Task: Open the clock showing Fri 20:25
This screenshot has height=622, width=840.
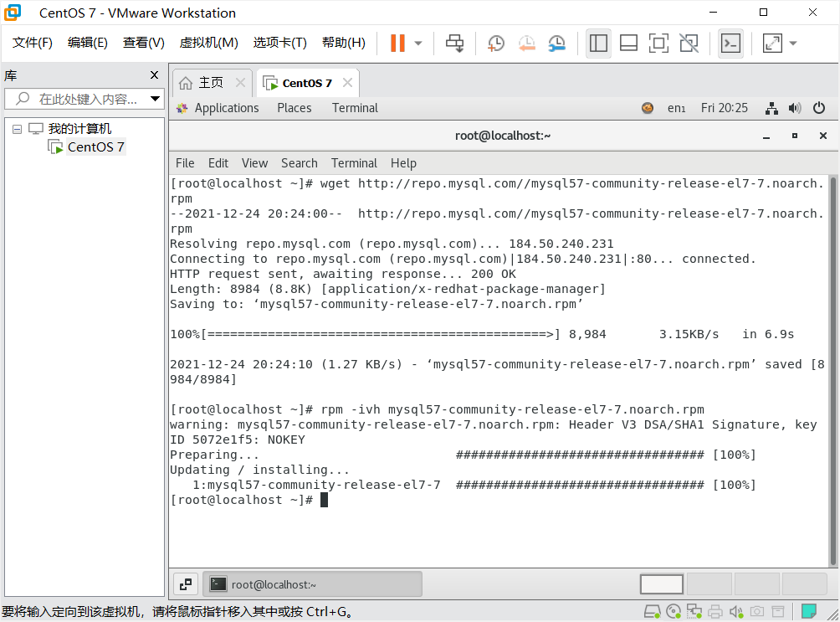Action: click(725, 108)
